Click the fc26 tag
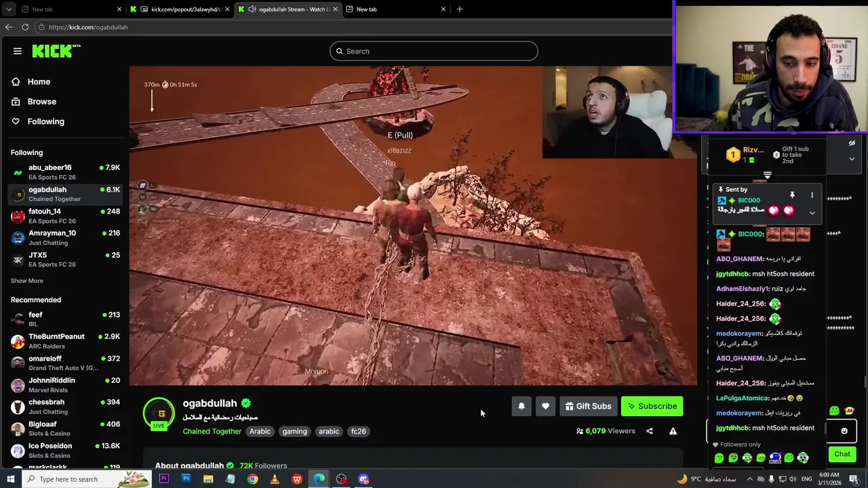Screen dimensions: 868x488 [x=358, y=431]
